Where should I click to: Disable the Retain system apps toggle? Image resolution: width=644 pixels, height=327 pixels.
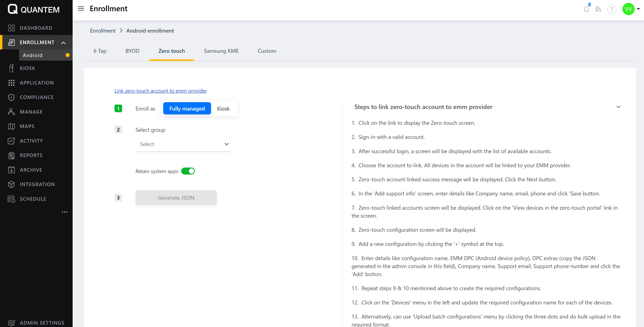[188, 171]
